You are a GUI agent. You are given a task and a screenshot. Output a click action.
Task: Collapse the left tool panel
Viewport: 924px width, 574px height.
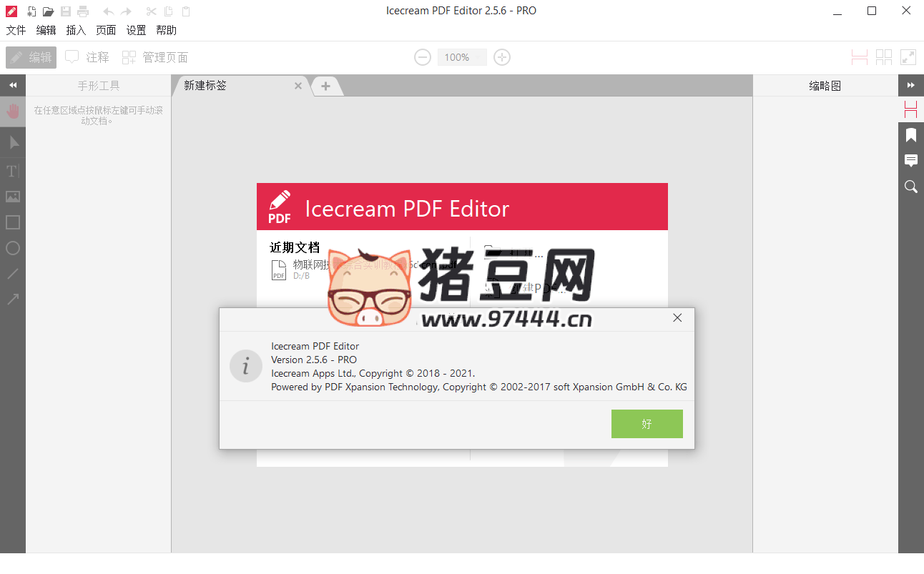[x=12, y=84]
